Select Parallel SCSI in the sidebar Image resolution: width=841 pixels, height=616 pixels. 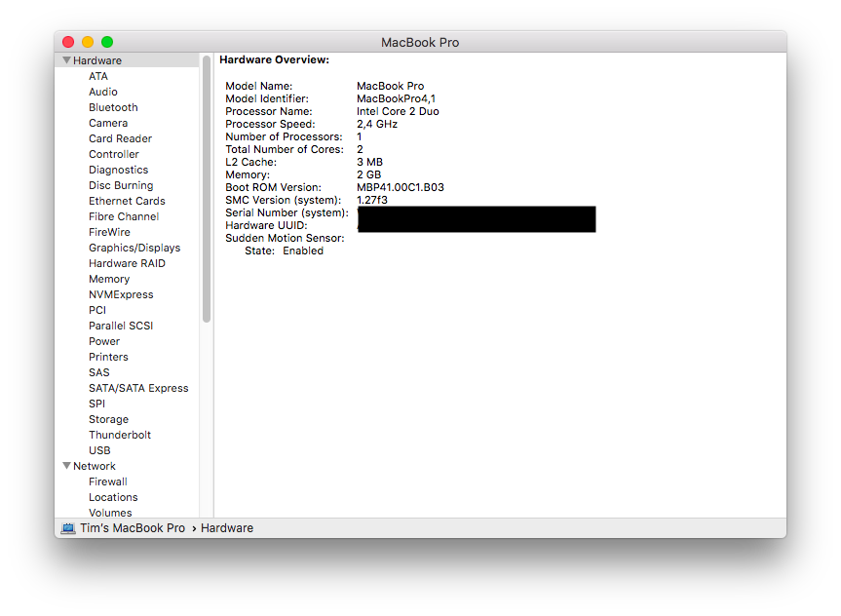(121, 326)
